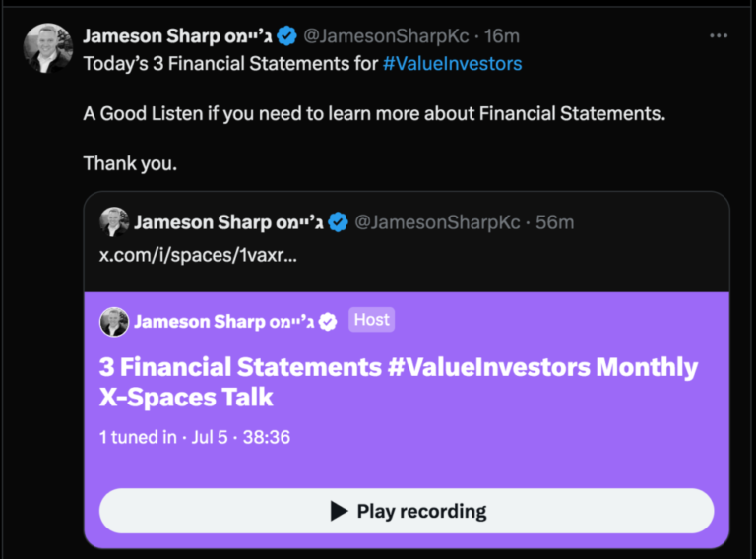Click the play triangle icon
Viewport: 756px width, 559px height.
[339, 511]
